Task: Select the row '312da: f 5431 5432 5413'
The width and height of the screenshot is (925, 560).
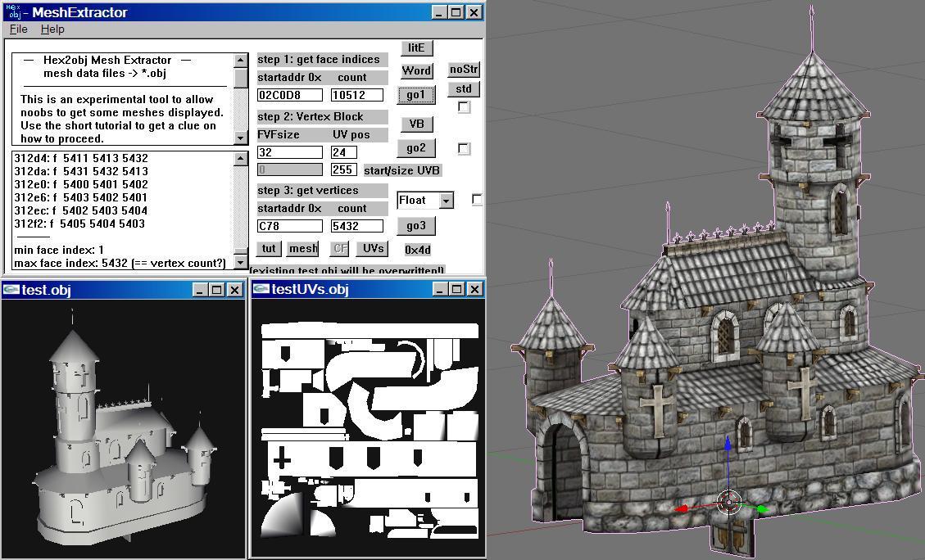Action: (81, 171)
